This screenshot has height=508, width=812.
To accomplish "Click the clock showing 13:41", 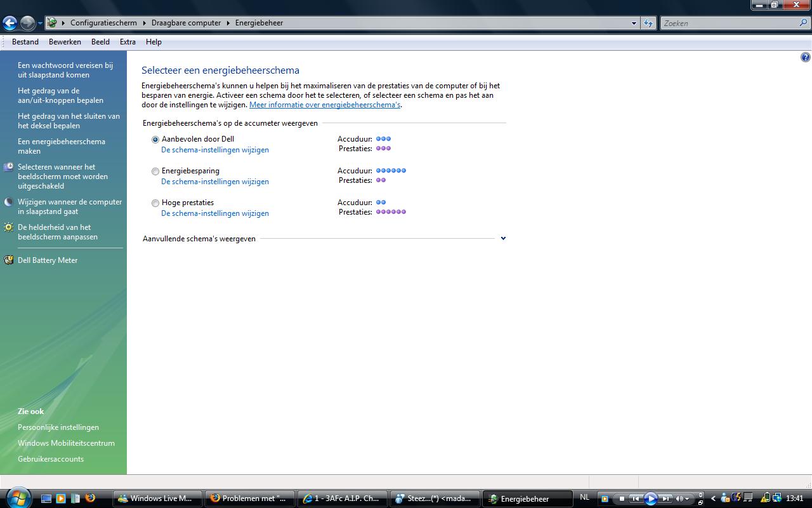I will tap(794, 498).
